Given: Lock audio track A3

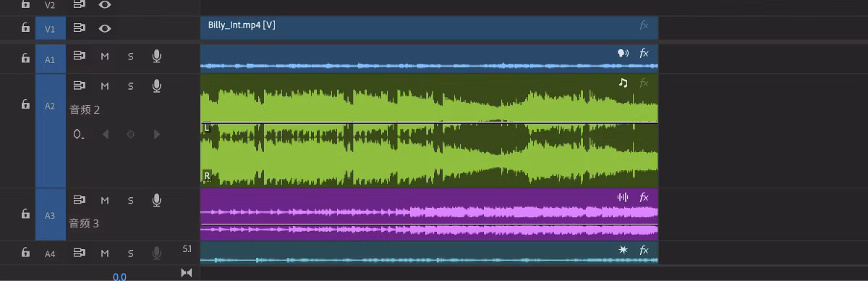Looking at the screenshot, I should (25, 214).
